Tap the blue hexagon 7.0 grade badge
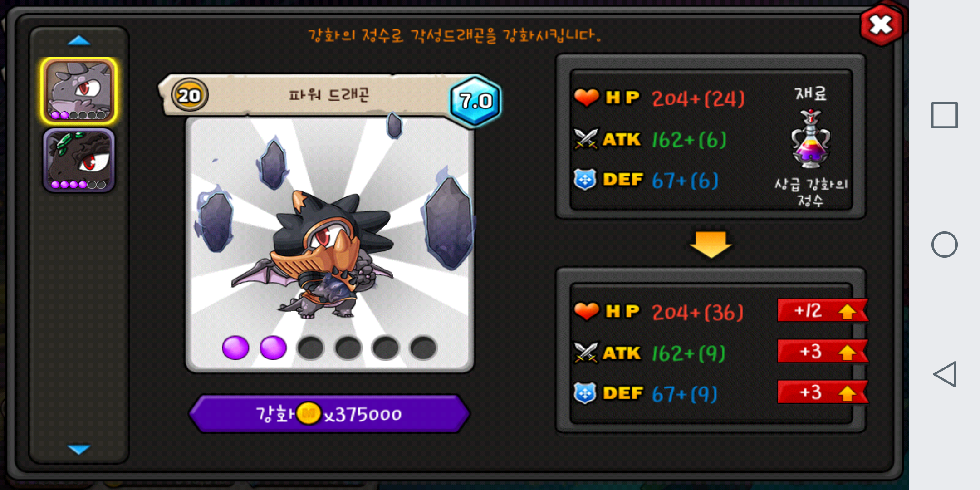 pyautogui.click(x=475, y=101)
